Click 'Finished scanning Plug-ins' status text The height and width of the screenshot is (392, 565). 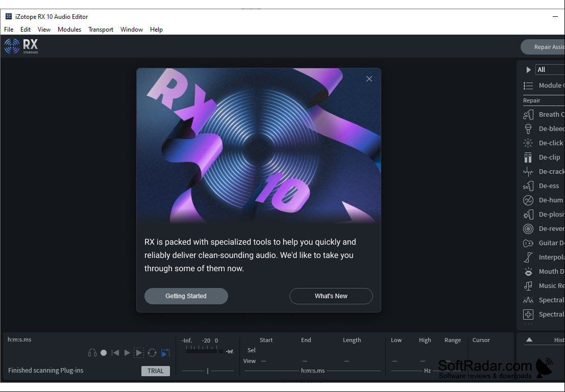pos(45,370)
